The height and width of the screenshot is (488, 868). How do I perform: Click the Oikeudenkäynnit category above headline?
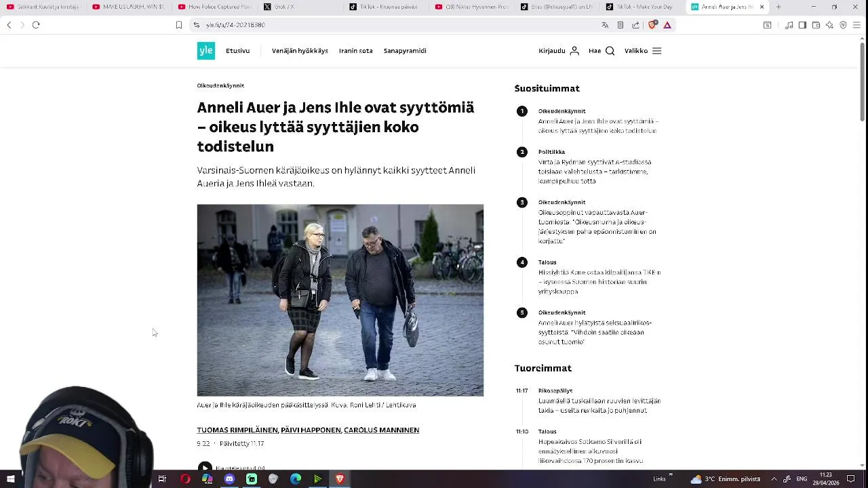pos(220,85)
